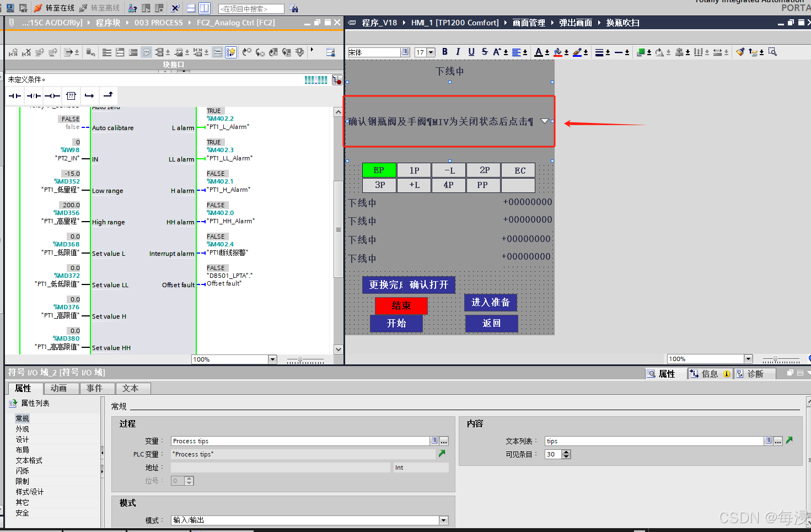Screen dimensions: 811x532
Task: Click the browse button next to 变量 field
Action: [x=444, y=441]
